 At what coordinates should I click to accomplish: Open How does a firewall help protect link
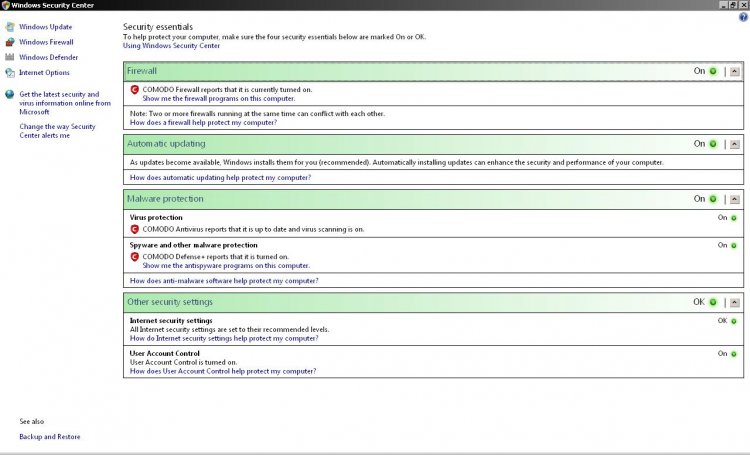(x=203, y=122)
